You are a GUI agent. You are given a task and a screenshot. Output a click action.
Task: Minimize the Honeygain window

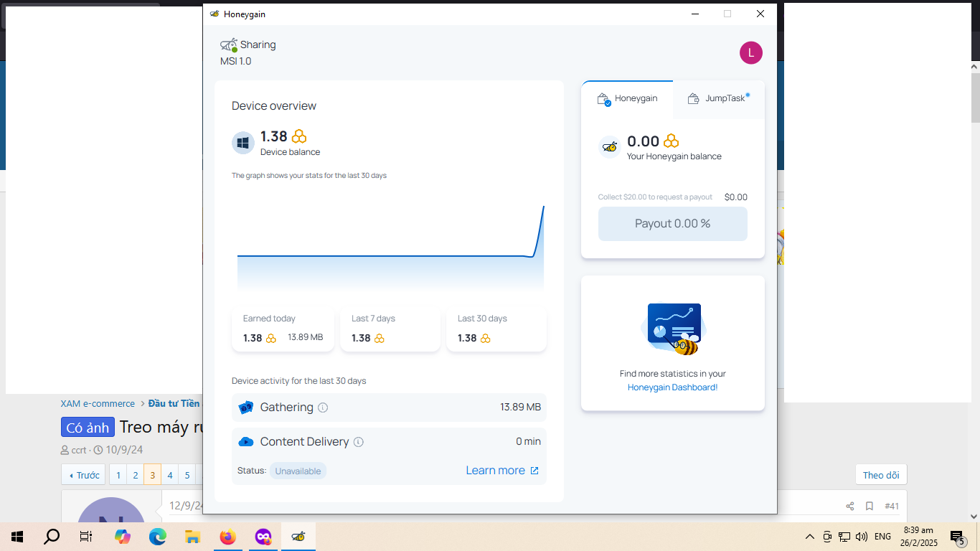(x=694, y=14)
